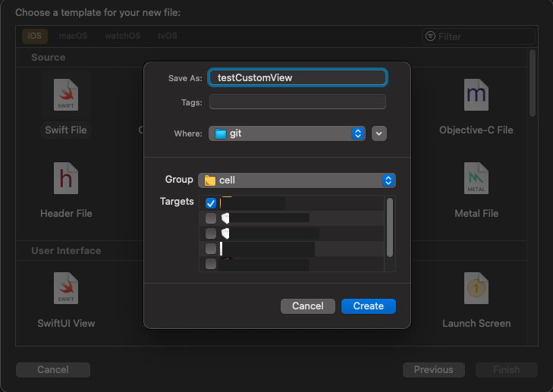
Task: Click the Tags input field
Action: (297, 102)
